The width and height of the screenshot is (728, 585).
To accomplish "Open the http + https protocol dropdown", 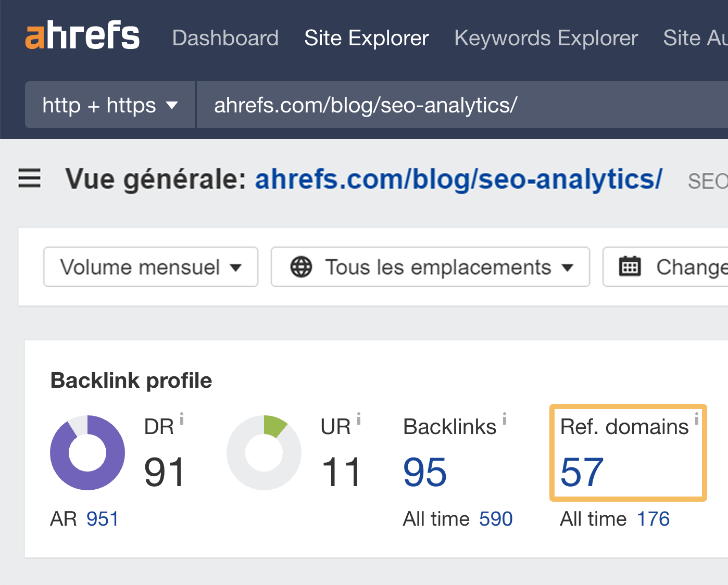I will tap(109, 105).
